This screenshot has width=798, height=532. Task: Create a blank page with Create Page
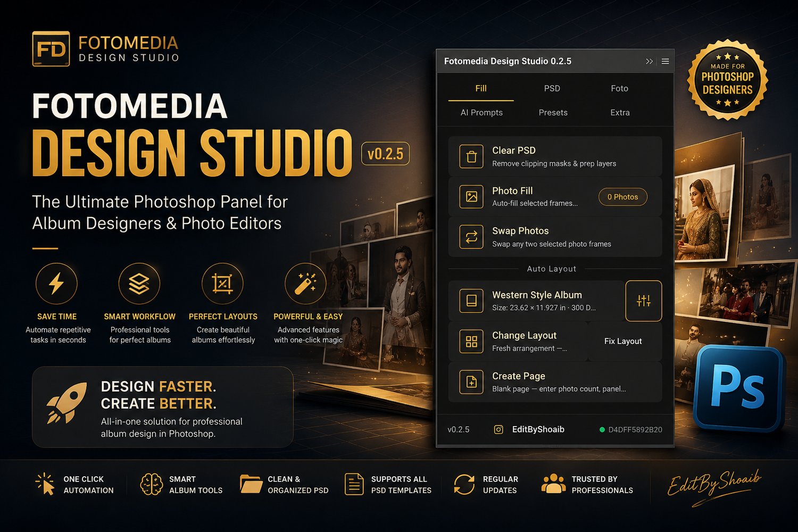click(555, 381)
